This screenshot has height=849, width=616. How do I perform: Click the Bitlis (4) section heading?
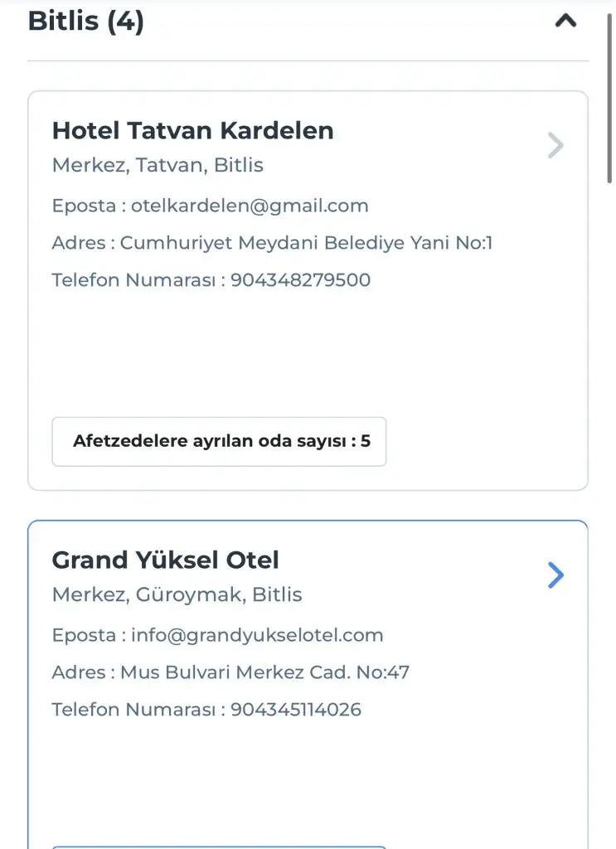[x=86, y=21]
